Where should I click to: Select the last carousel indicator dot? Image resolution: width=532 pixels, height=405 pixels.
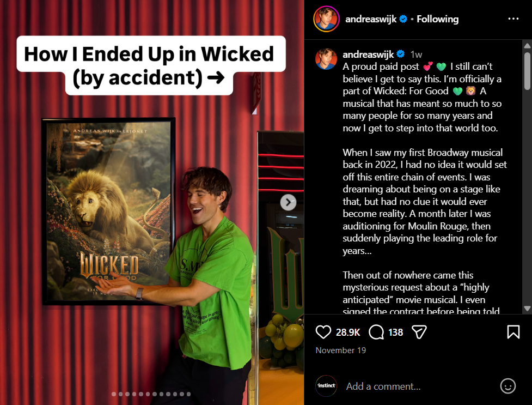point(188,394)
